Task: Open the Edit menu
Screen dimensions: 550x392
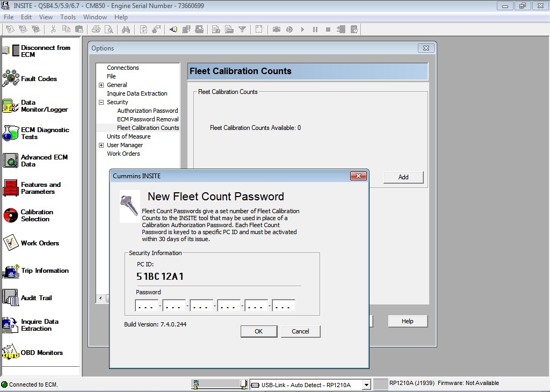Action: click(x=26, y=17)
